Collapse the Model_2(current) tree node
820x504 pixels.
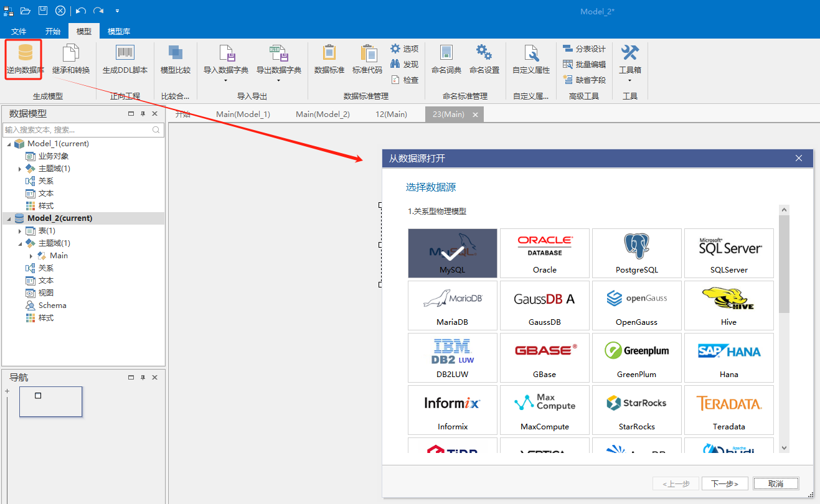tap(9, 218)
